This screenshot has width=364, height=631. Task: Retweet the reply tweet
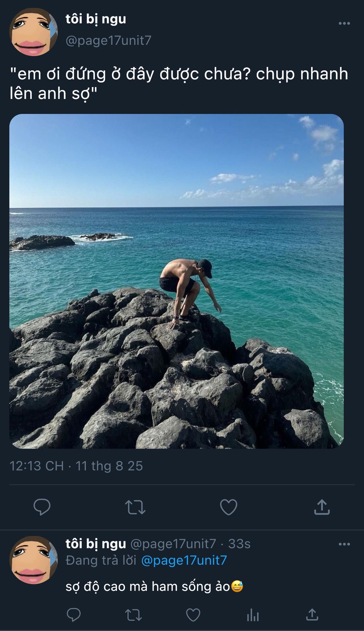tap(133, 615)
